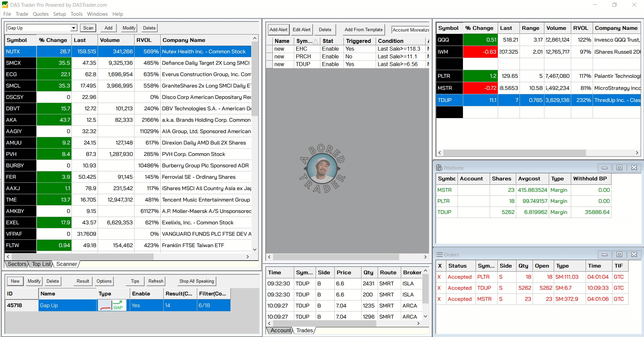The image size is (644, 337).
Task: Click the scroll-down arrow on the Top List
Action: pos(255,249)
